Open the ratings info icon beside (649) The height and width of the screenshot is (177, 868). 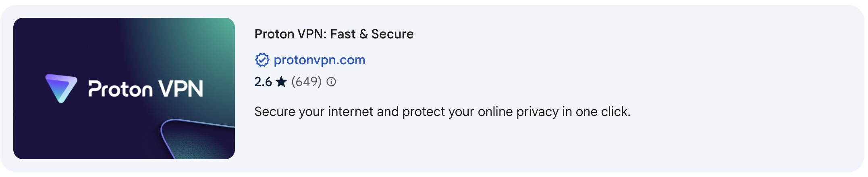[x=331, y=82]
